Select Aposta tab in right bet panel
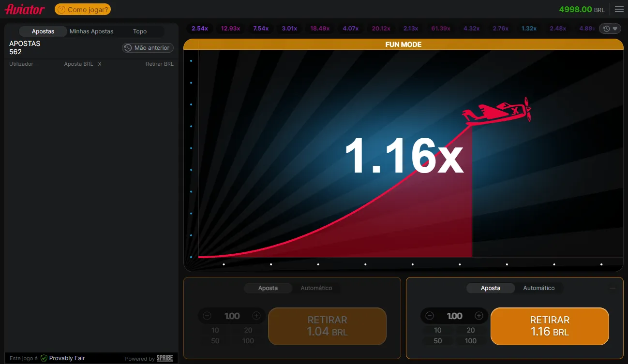The image size is (628, 364). pyautogui.click(x=491, y=288)
